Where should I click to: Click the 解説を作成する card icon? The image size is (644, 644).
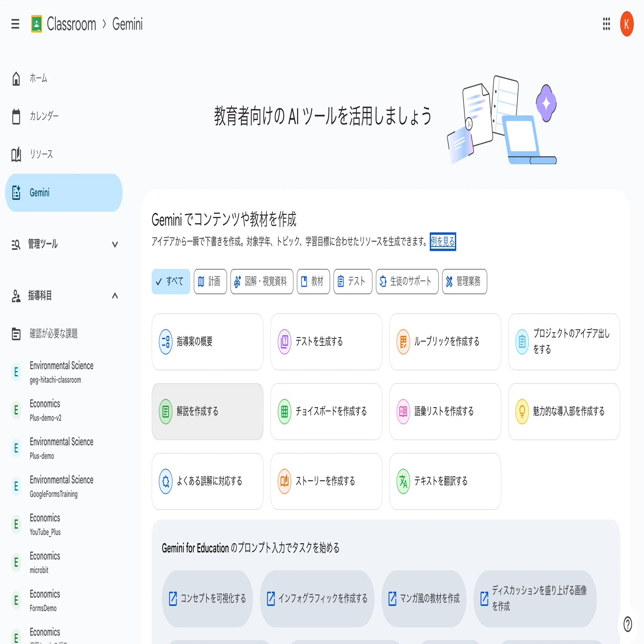coord(165,412)
